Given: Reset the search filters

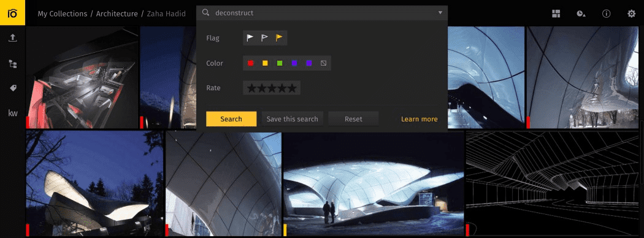Looking at the screenshot, I should (x=354, y=119).
